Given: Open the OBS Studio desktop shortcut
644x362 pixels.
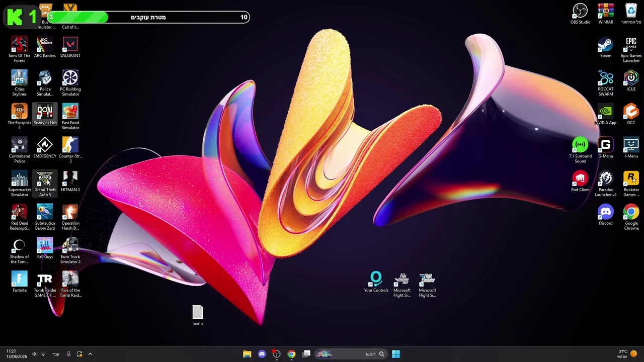Looking at the screenshot, I should [580, 14].
